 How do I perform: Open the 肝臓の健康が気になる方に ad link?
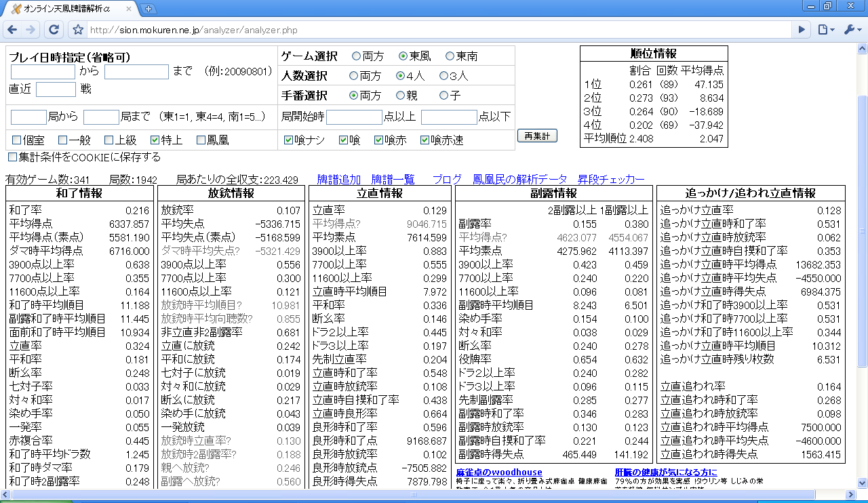point(666,472)
